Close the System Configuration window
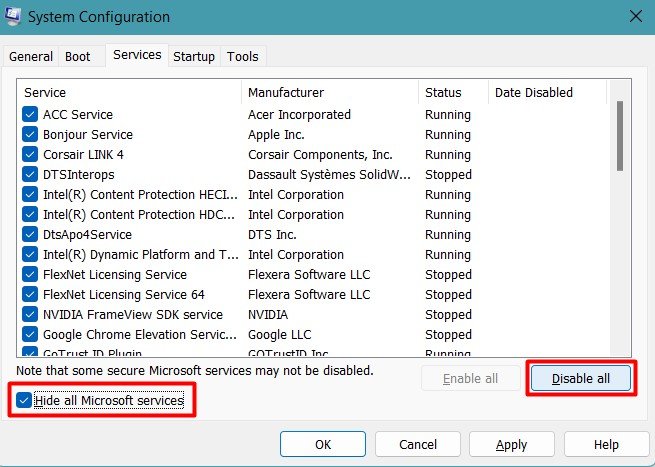The width and height of the screenshot is (655, 467). click(x=636, y=17)
